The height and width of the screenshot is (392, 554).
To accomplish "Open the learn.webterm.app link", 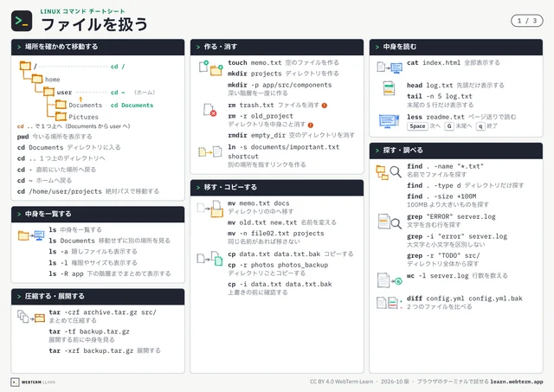I will [x=517, y=382].
